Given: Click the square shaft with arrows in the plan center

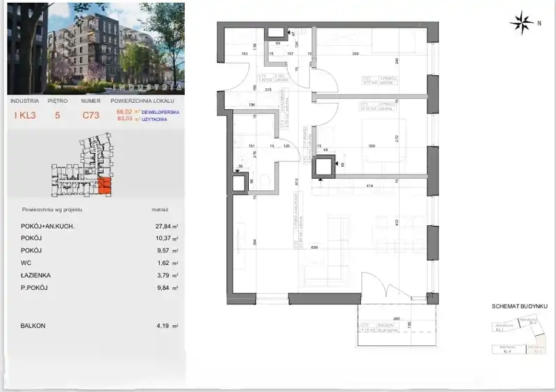Looking at the screenshot, I should point(323,167).
